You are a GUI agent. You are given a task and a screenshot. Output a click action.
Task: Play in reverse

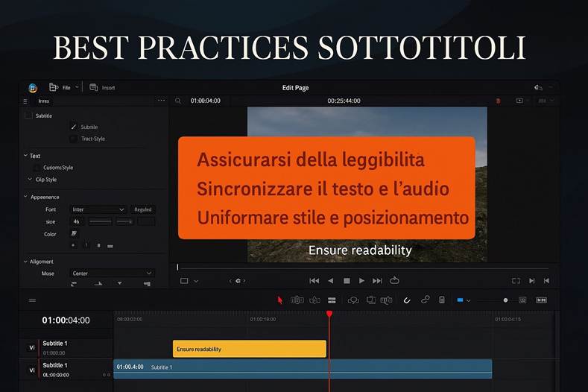(330, 281)
